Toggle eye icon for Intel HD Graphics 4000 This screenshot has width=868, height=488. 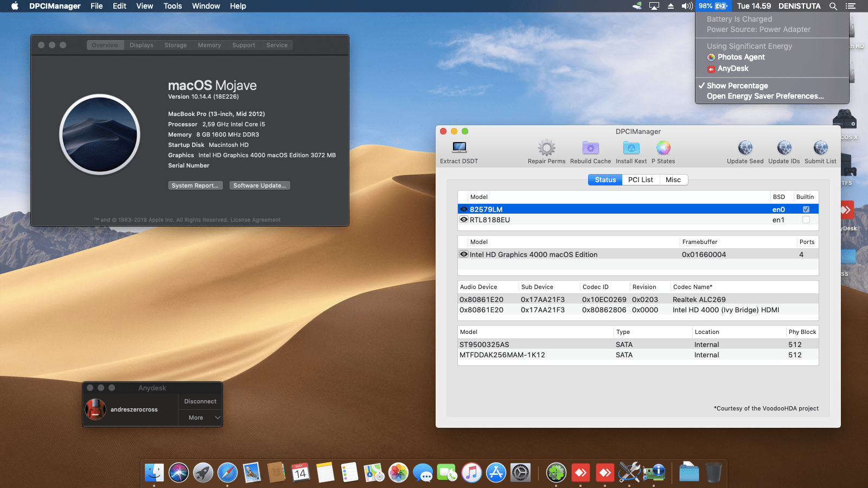click(464, 254)
